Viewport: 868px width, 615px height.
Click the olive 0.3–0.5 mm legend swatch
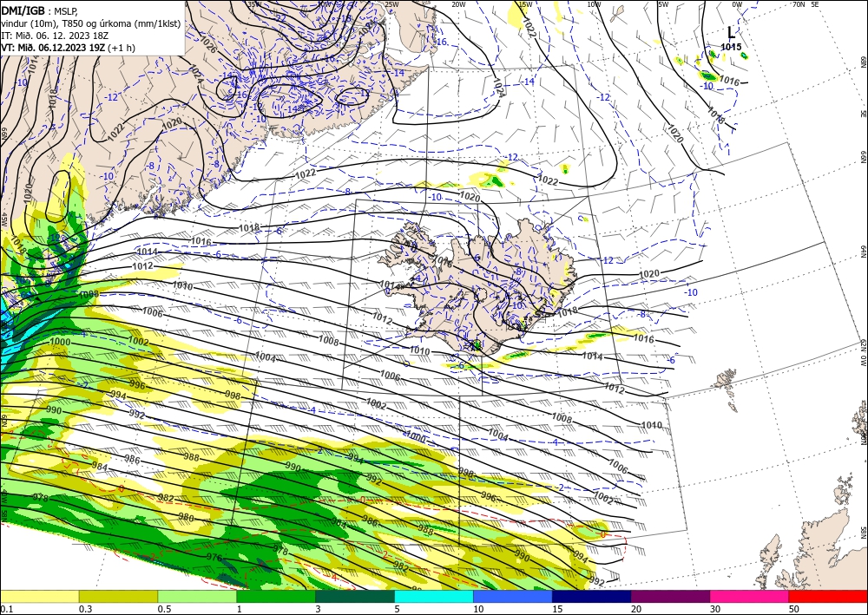(x=118, y=596)
